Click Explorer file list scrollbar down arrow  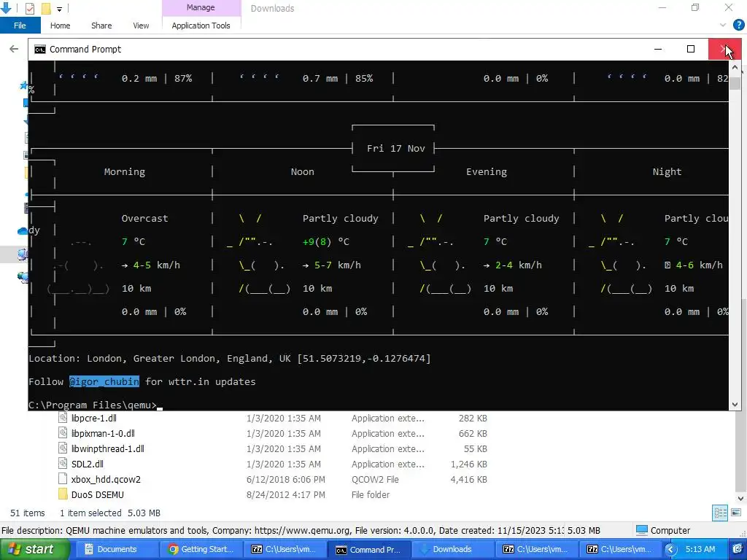pos(740,499)
